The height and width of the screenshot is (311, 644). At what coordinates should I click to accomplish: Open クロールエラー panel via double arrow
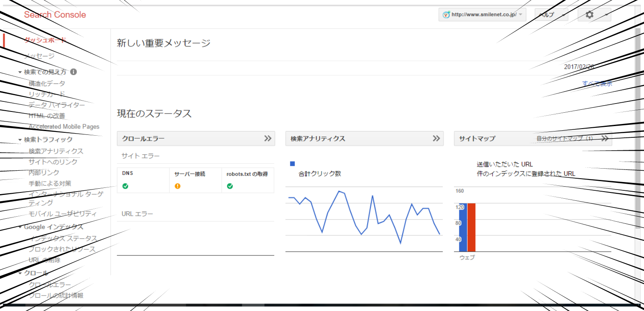tap(268, 139)
